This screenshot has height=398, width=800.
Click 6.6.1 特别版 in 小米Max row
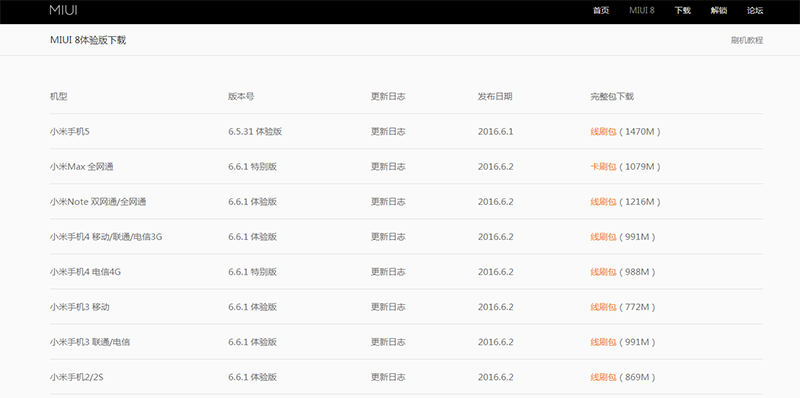tap(253, 167)
